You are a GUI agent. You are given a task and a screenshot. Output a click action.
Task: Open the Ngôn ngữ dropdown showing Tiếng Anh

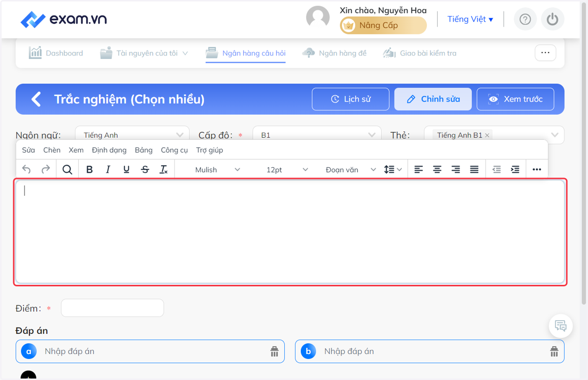click(x=132, y=135)
